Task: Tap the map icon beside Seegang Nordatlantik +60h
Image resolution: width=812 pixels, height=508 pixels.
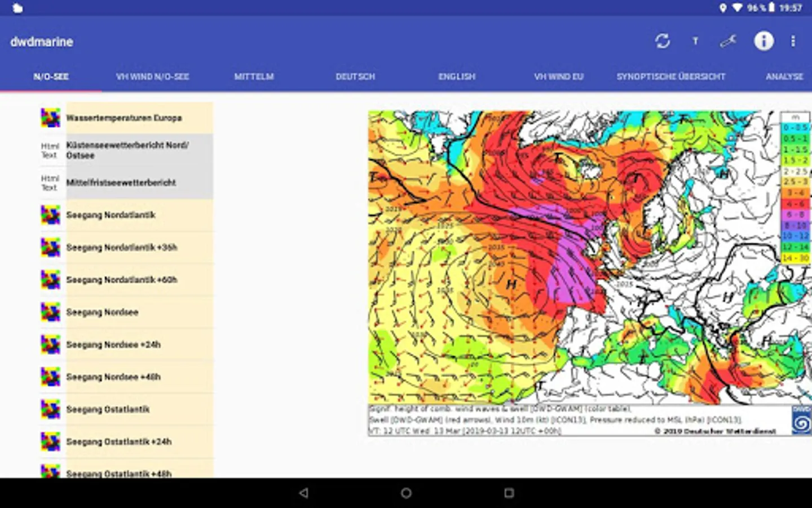Action: pyautogui.click(x=50, y=280)
